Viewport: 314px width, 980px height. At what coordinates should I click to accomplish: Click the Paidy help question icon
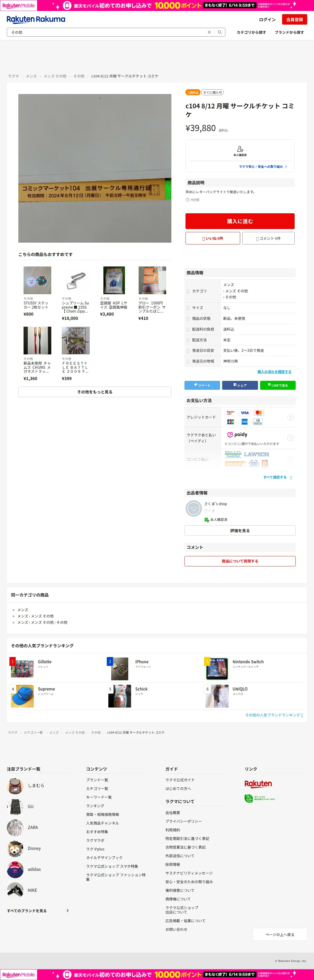[290, 438]
